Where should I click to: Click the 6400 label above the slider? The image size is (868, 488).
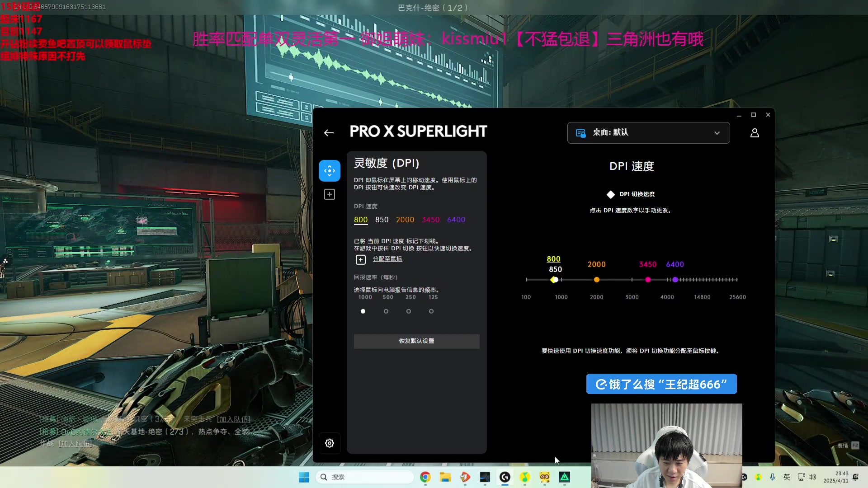point(675,264)
